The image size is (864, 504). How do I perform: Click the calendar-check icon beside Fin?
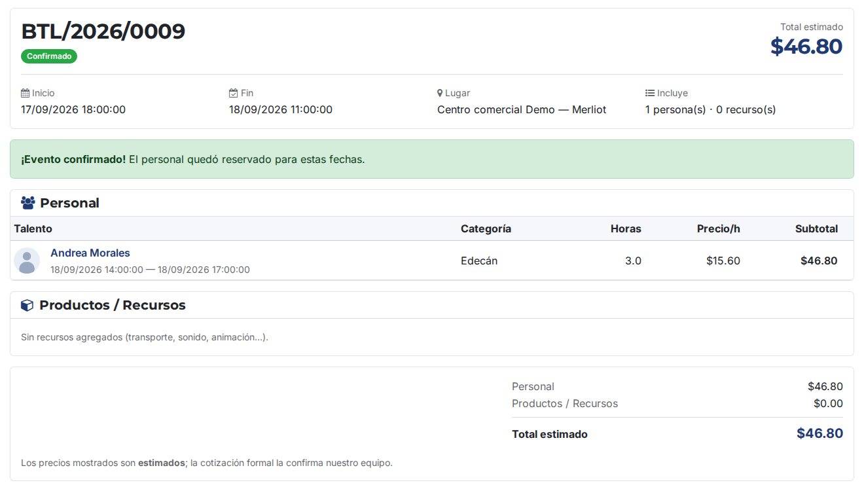click(233, 93)
